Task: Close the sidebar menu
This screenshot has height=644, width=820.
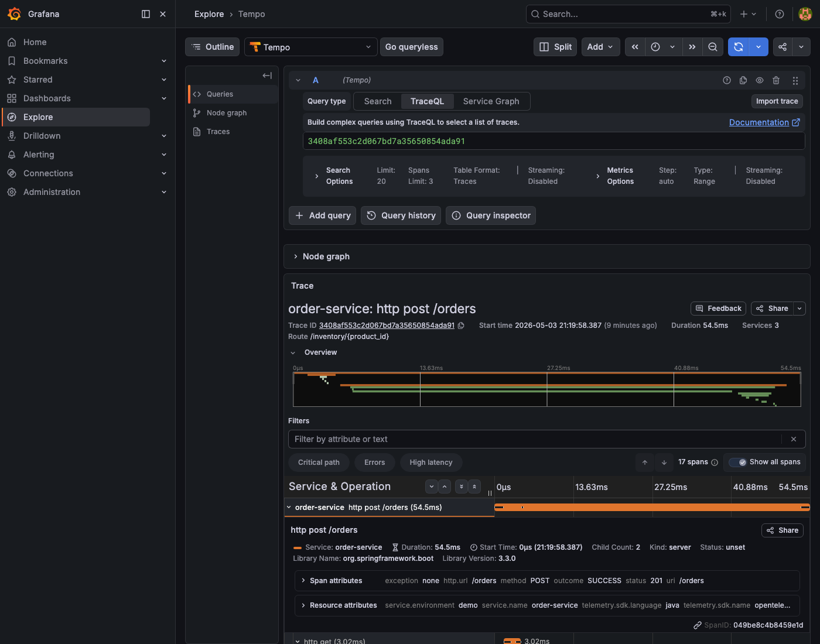Action: [163, 14]
